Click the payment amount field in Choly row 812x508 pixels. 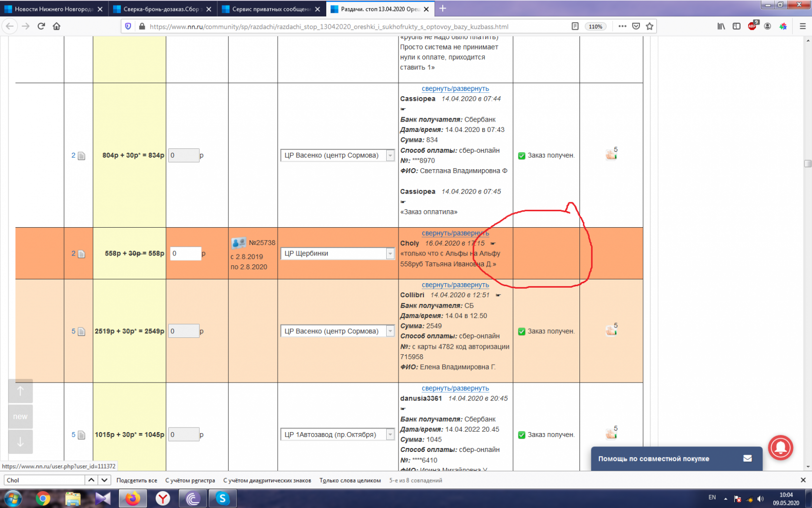click(185, 254)
